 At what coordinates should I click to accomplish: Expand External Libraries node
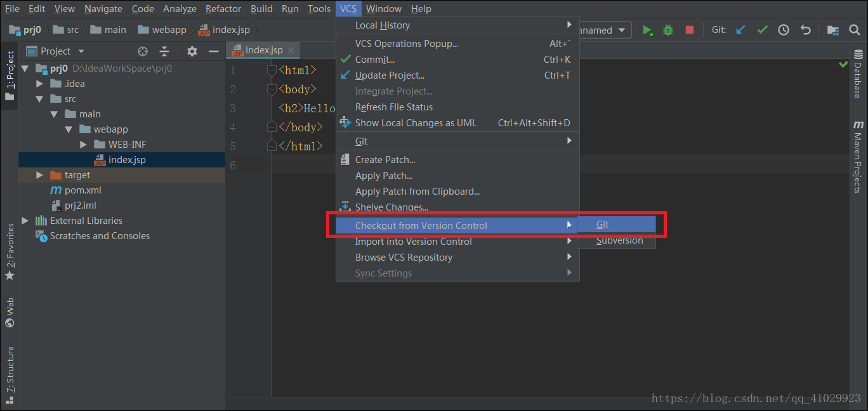(x=25, y=221)
